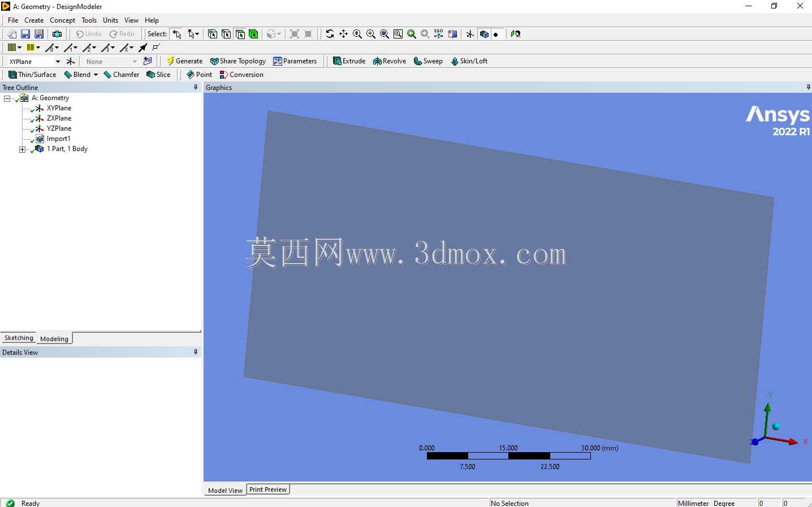The width and height of the screenshot is (812, 507).
Task: Open the File menu
Action: 13,20
